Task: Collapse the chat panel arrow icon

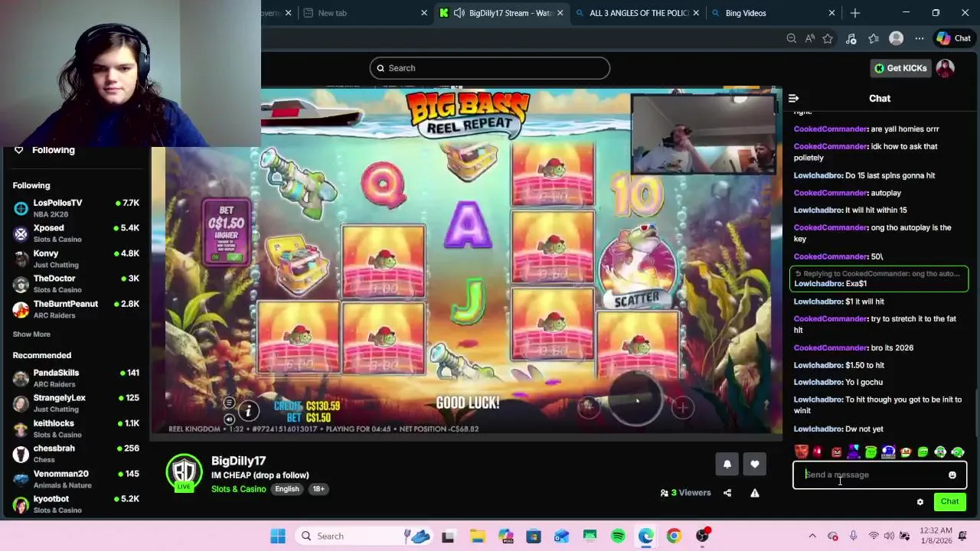Action: click(x=794, y=98)
